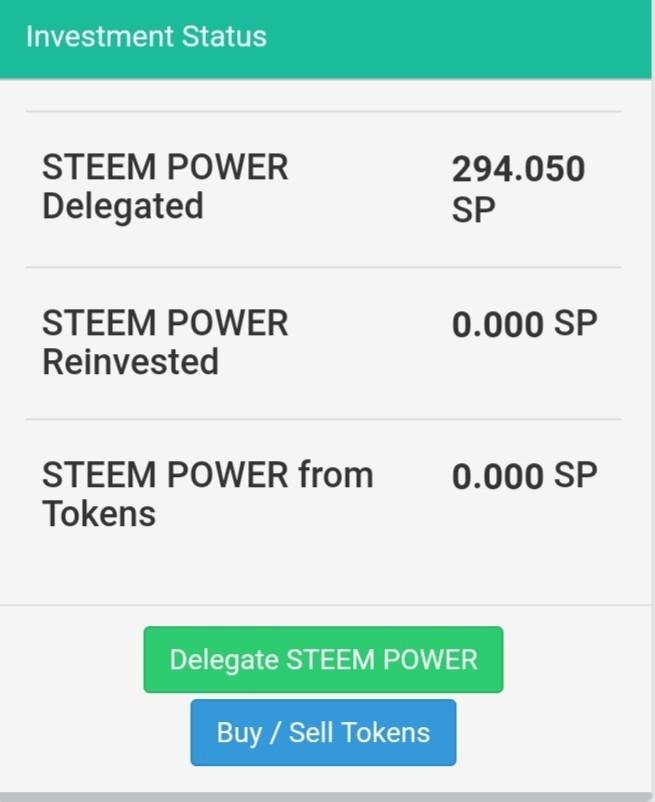Click the gray bar at panel bottom
655x802 pixels.
pos(327,797)
